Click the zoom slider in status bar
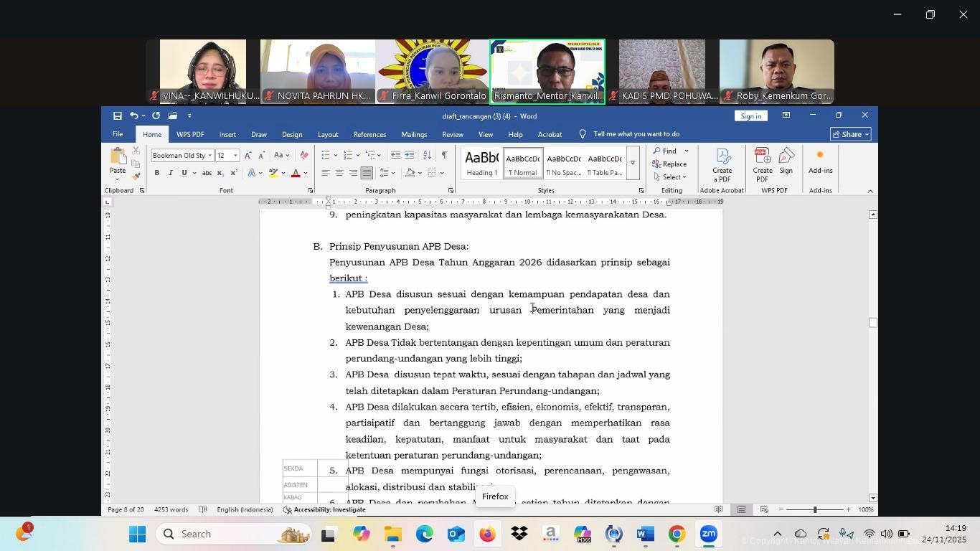Image resolution: width=980 pixels, height=551 pixels. 814,509
